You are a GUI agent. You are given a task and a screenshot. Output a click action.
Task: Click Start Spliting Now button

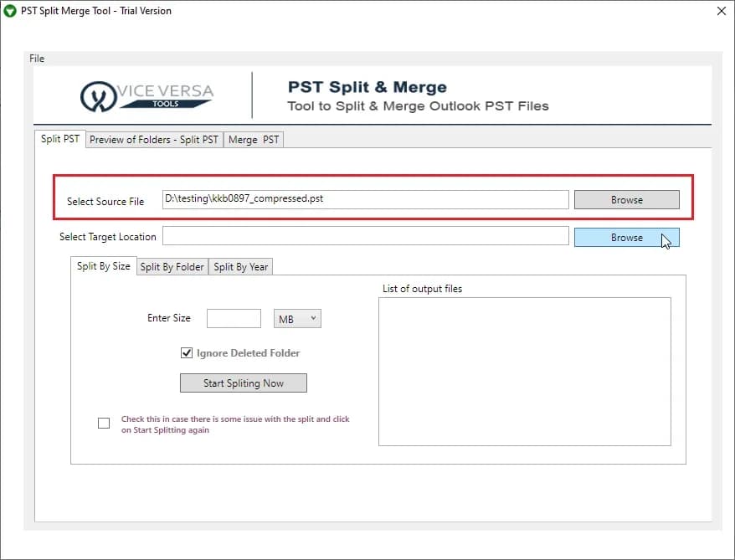pyautogui.click(x=244, y=383)
